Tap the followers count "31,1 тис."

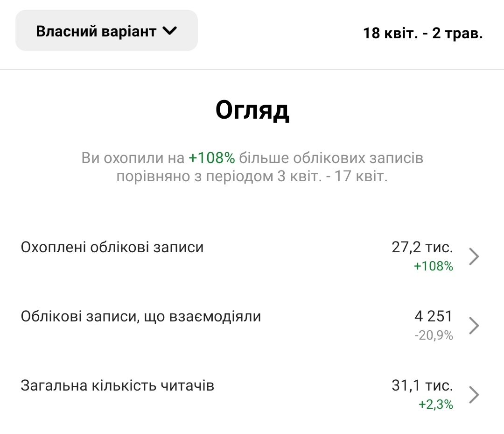coord(422,385)
